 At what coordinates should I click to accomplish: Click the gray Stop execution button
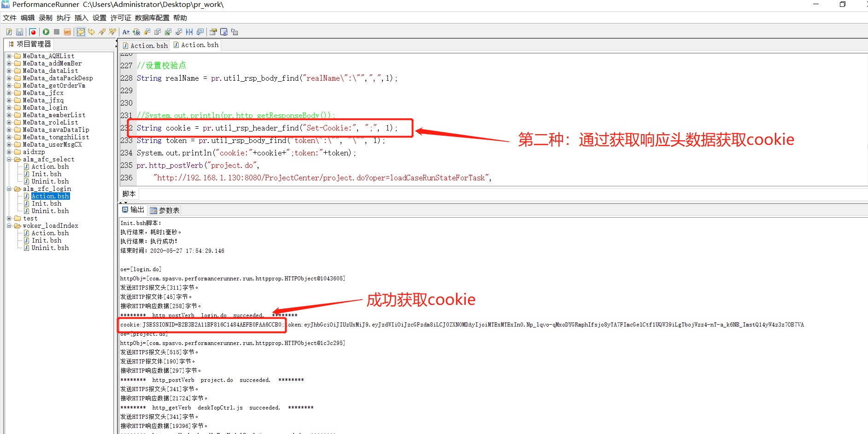pos(57,32)
